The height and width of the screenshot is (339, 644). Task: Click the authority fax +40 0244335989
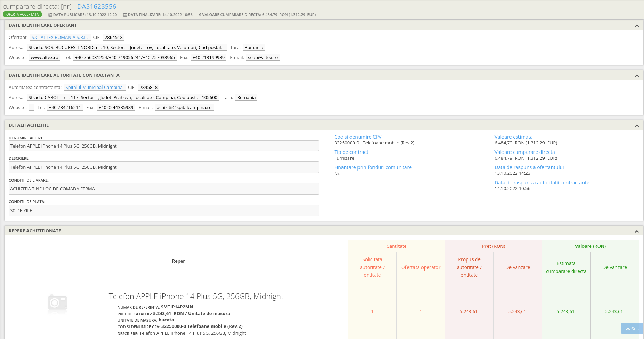click(116, 107)
